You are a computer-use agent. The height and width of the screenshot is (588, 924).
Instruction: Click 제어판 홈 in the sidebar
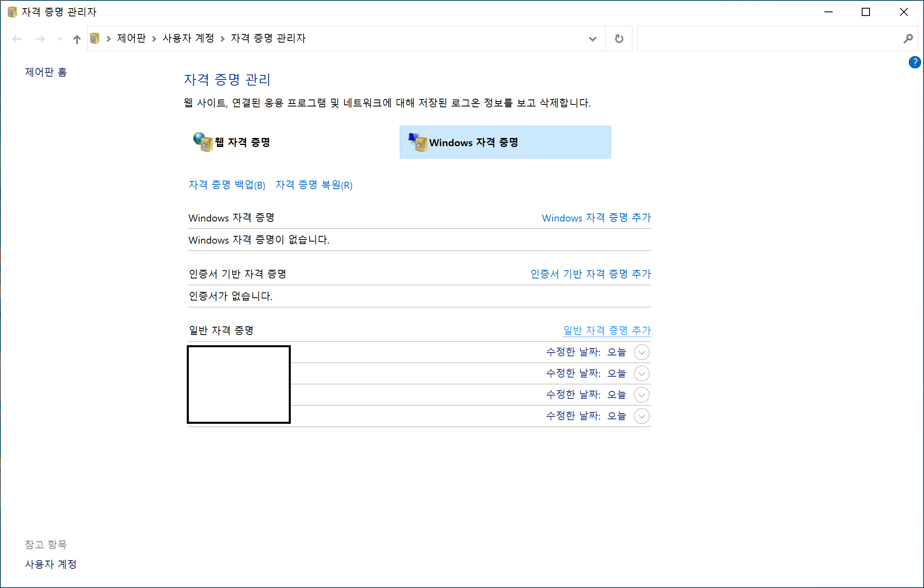coord(46,72)
